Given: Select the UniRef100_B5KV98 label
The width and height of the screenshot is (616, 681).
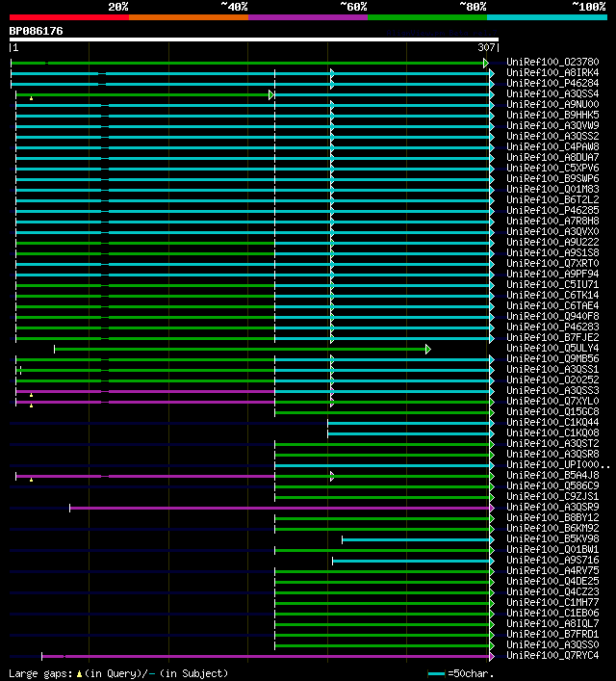Looking at the screenshot, I should click(x=552, y=539).
